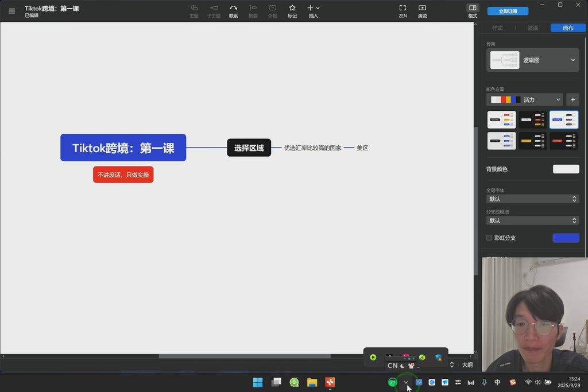Open the 插入 insert menu
This screenshot has width=588, height=392.
313,8
